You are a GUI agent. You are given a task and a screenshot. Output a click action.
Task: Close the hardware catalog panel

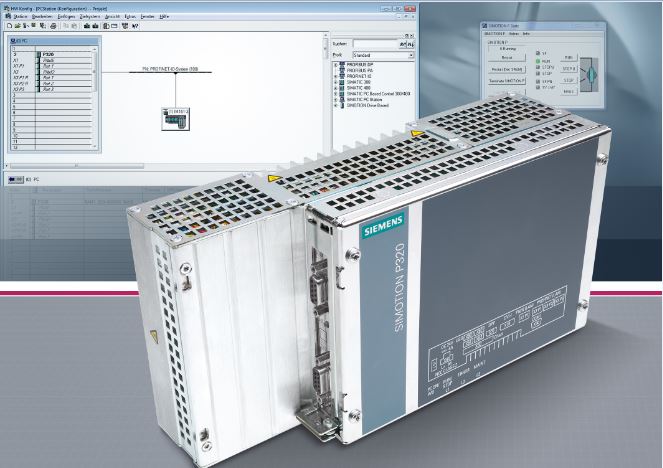point(412,36)
